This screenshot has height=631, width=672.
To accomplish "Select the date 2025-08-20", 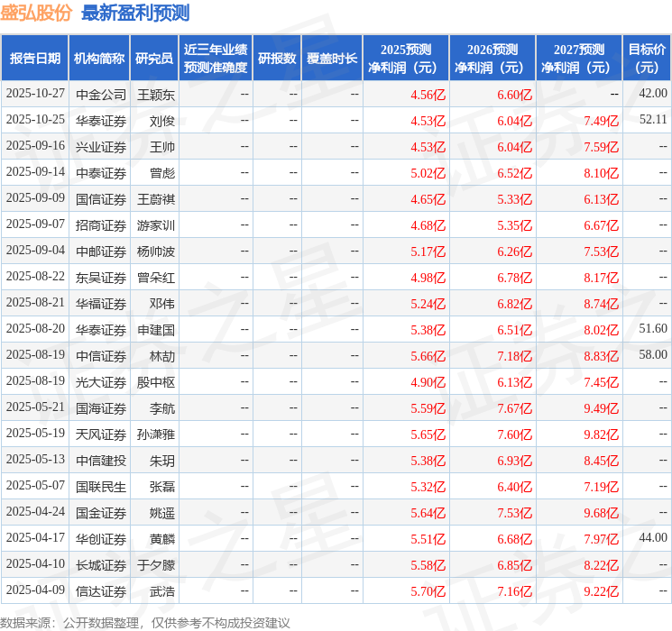I will (x=35, y=329).
